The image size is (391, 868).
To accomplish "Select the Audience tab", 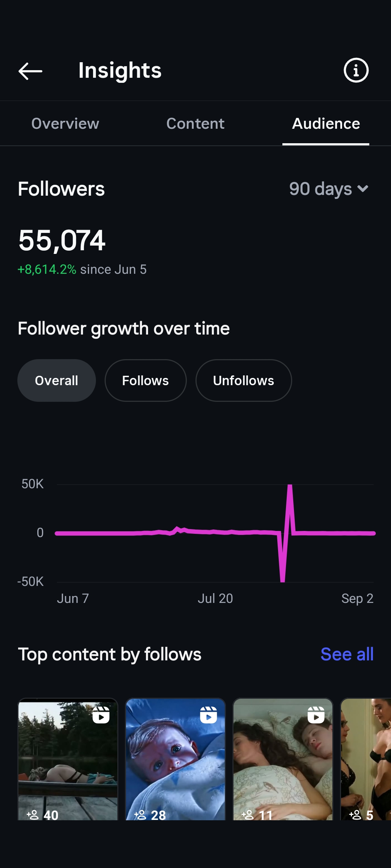I will click(326, 124).
